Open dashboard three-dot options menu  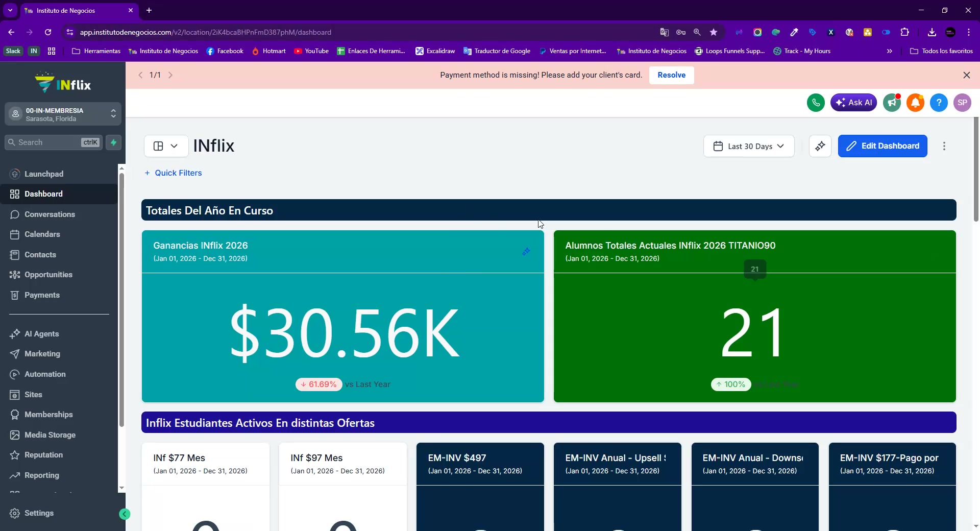[x=944, y=147]
